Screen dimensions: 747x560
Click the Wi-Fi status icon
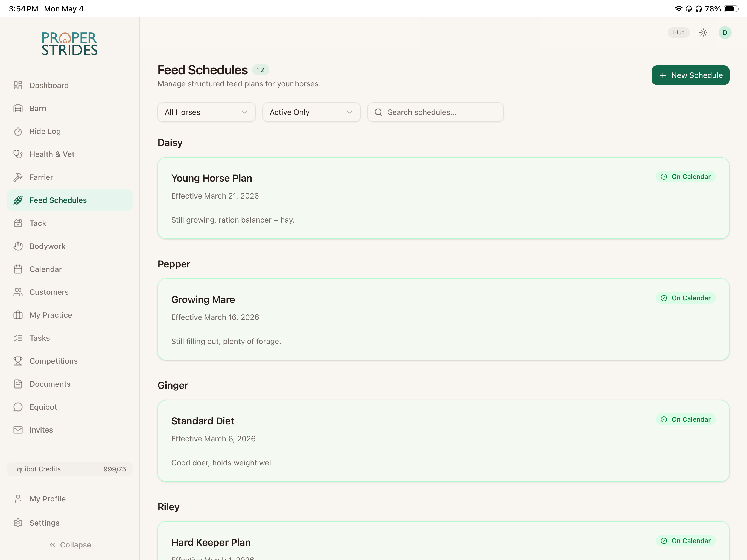678,9
